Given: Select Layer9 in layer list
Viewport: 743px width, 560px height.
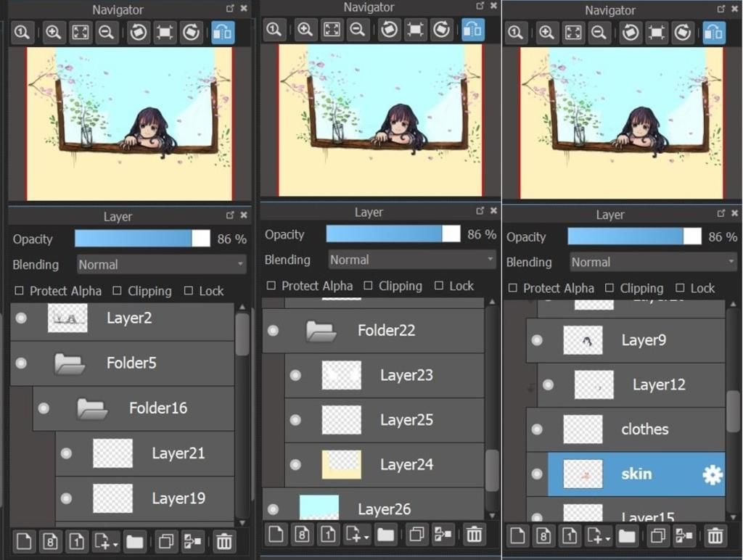Looking at the screenshot, I should click(625, 340).
